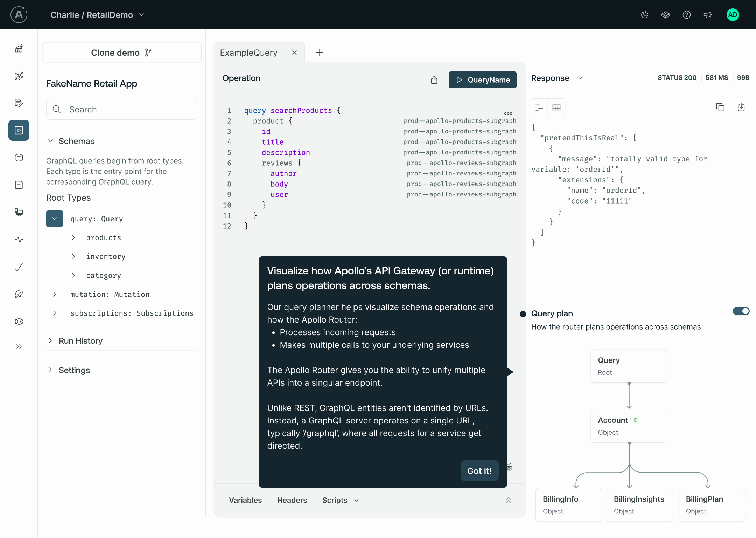Copy the response with copy icon
This screenshot has width=756, height=538.
pyautogui.click(x=720, y=107)
